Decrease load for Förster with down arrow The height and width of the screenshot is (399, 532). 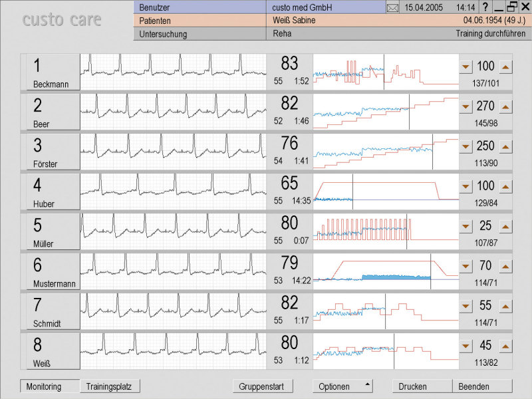[465, 147]
